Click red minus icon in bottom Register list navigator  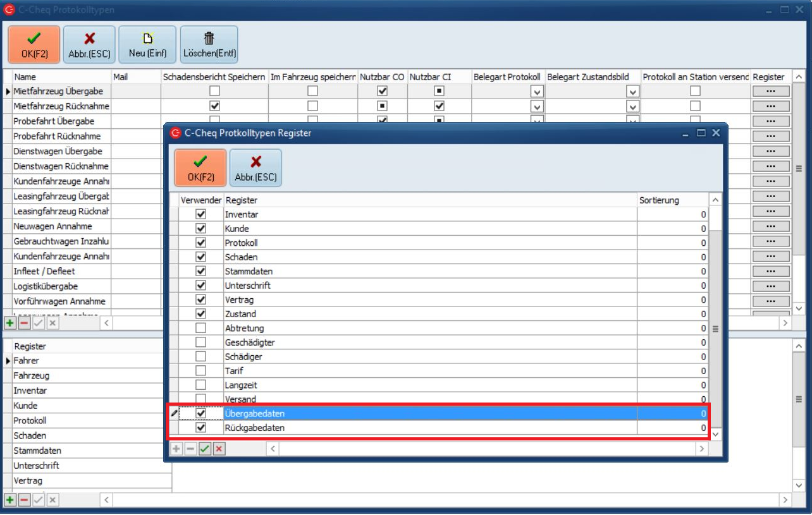(x=24, y=500)
